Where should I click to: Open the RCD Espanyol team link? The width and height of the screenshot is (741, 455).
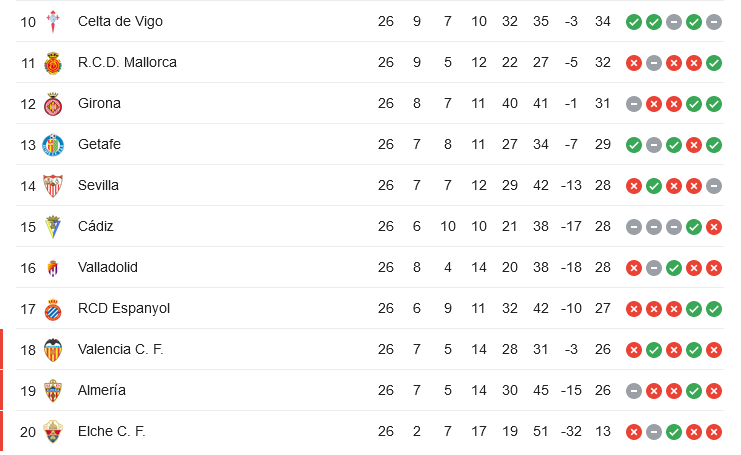point(124,309)
